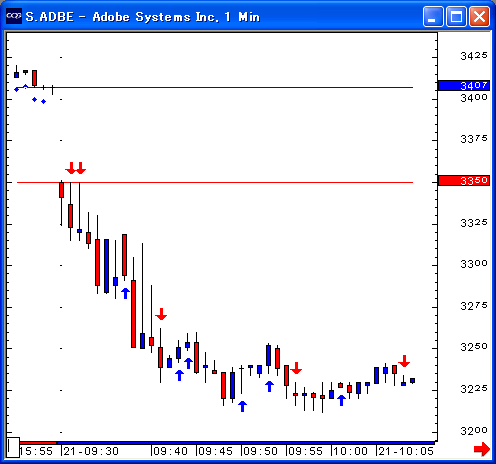Image resolution: width=496 pixels, height=464 pixels.
Task: Click the 3250 price axis label
Action: 474,347
